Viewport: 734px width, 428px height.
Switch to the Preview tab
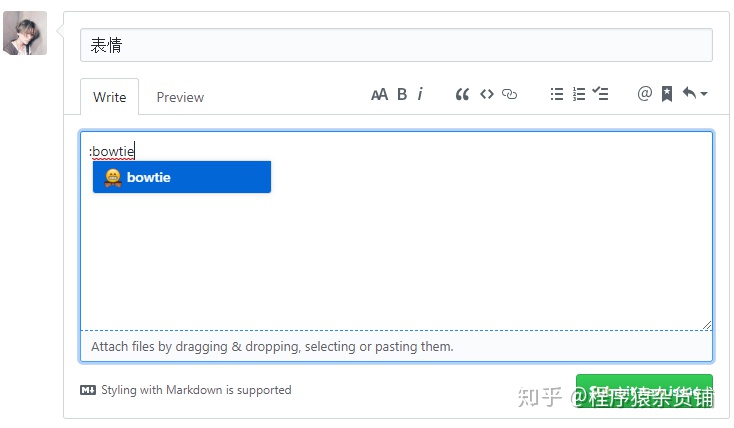point(180,97)
